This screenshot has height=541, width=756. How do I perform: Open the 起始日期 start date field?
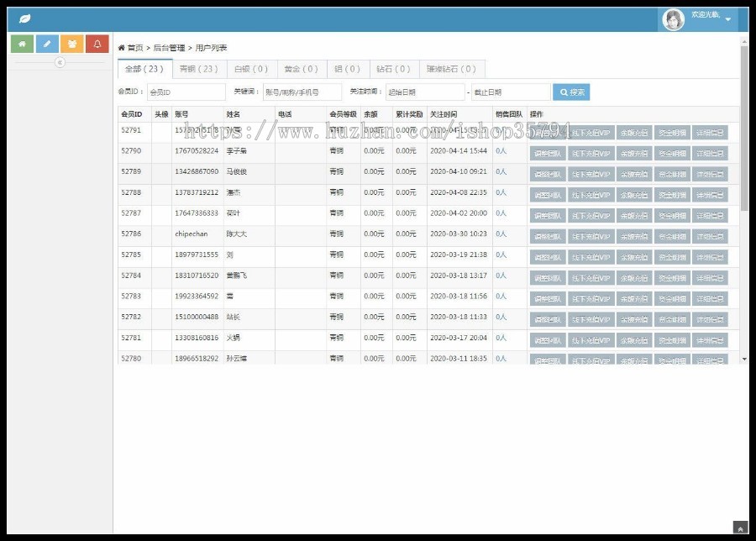pos(424,92)
